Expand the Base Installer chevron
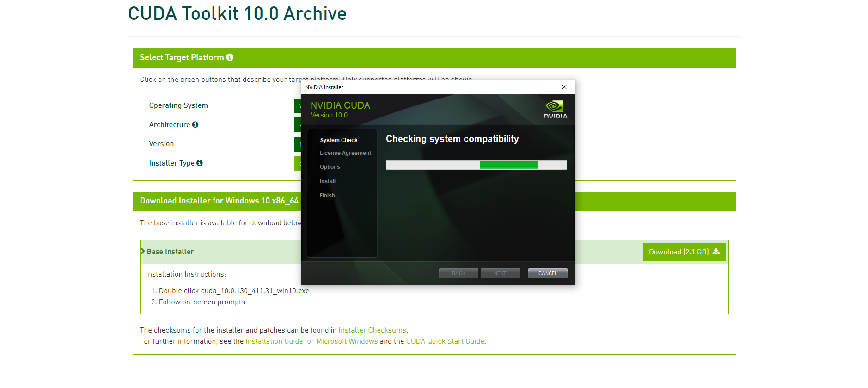868x388 pixels. tap(143, 251)
